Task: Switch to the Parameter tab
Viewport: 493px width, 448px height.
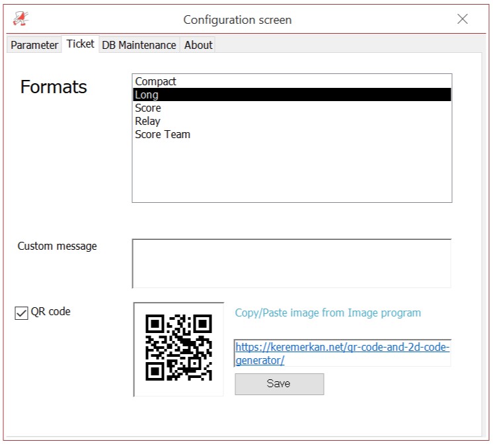Action: [34, 45]
